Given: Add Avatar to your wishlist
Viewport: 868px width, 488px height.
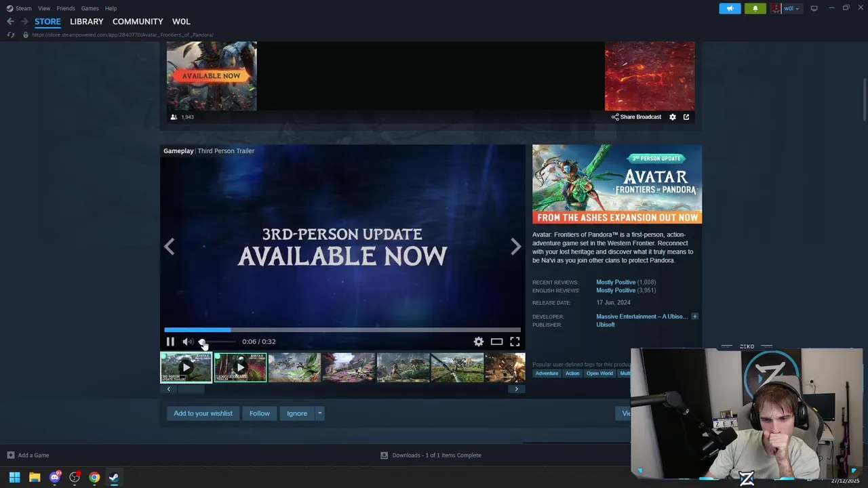Looking at the screenshot, I should point(203,413).
